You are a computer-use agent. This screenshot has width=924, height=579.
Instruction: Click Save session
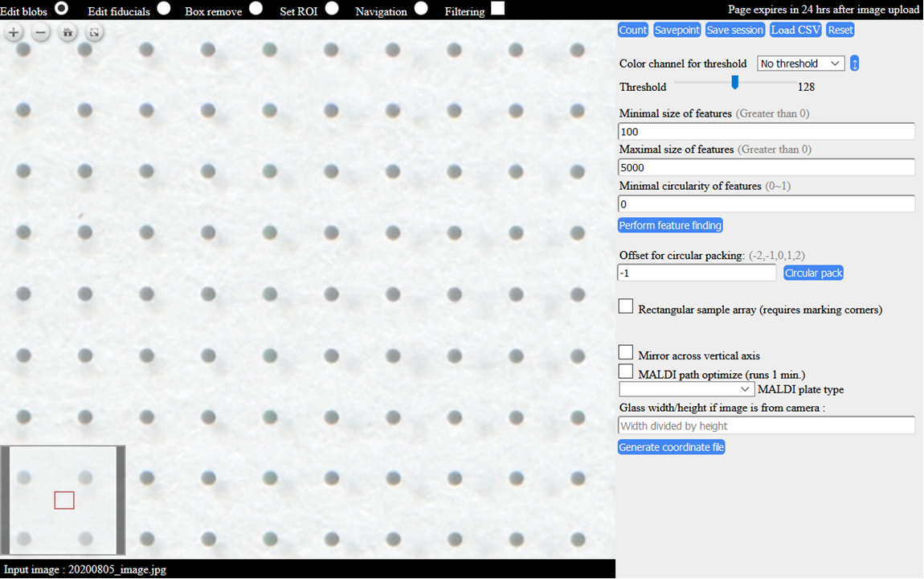(x=735, y=30)
